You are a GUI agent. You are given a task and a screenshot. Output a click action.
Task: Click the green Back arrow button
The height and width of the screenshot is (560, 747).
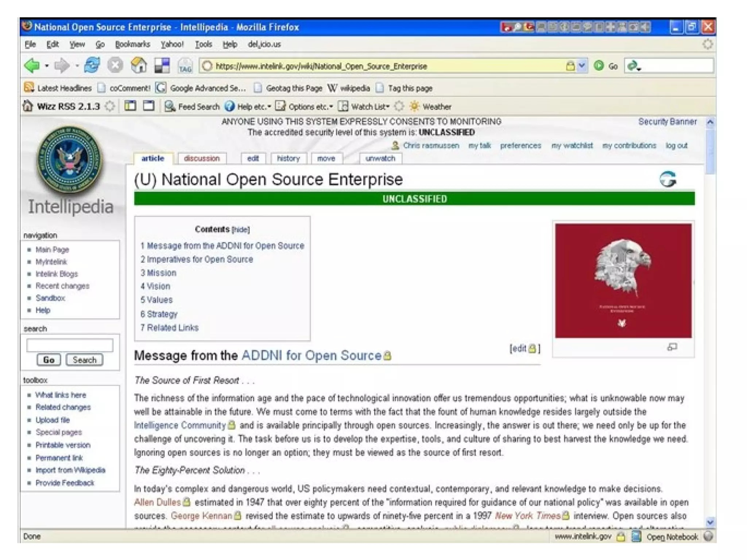(32, 66)
